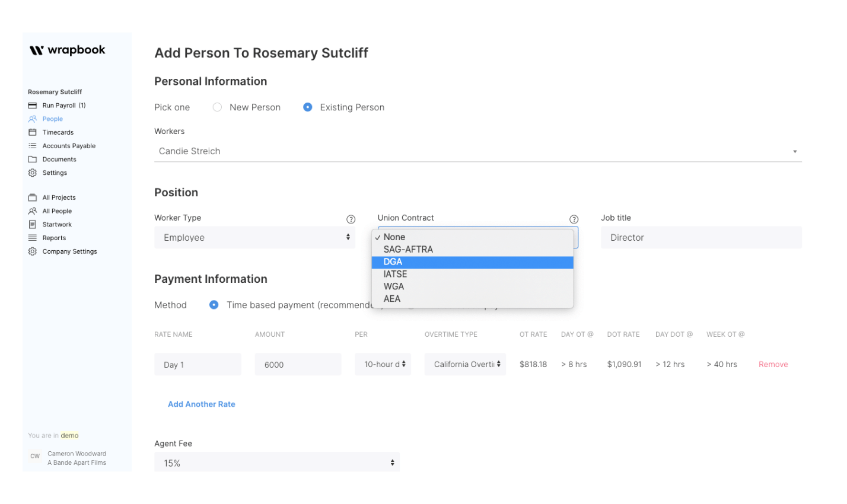847x504 pixels.
Task: Open Timecards via its calendar icon
Action: (x=33, y=132)
